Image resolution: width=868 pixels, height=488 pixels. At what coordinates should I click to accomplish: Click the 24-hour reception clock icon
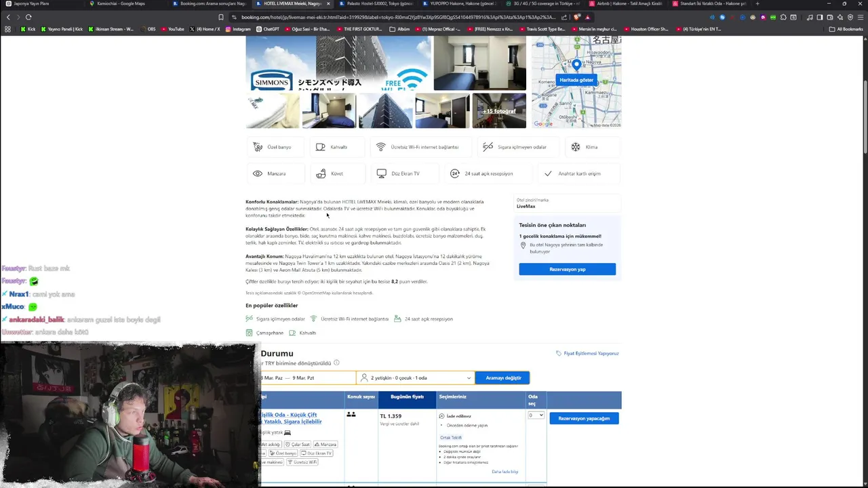click(x=455, y=174)
